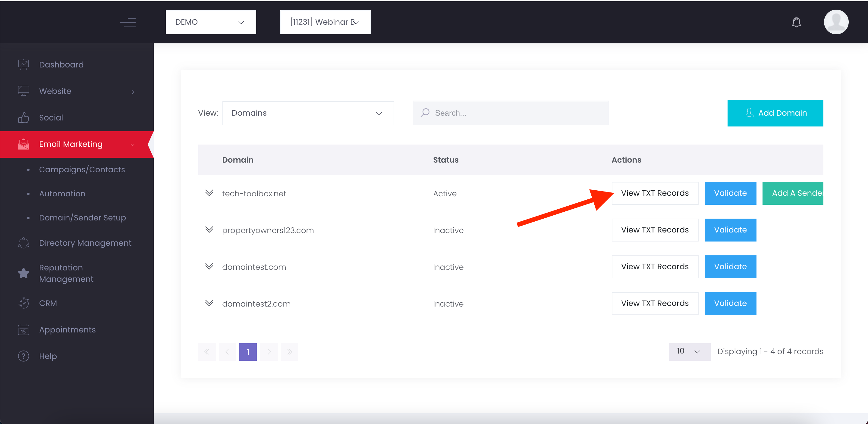Open the [11231] Webinar dropdown
Screen dimensions: 868x424
325,22
